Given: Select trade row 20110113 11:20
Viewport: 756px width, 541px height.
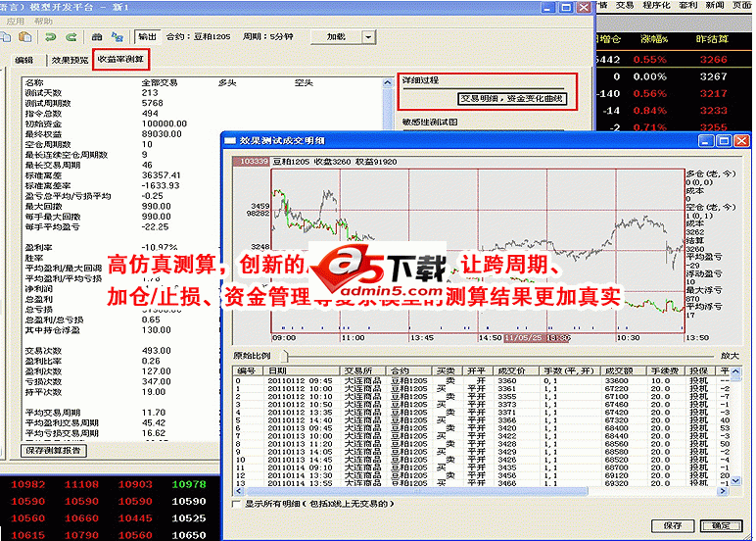Looking at the screenshot, I should pyautogui.click(x=481, y=444).
